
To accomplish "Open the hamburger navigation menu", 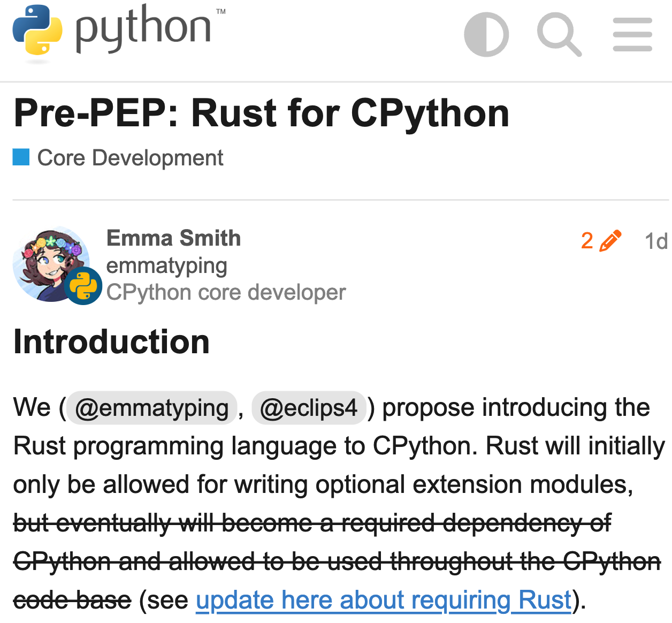I will pos(632,34).
